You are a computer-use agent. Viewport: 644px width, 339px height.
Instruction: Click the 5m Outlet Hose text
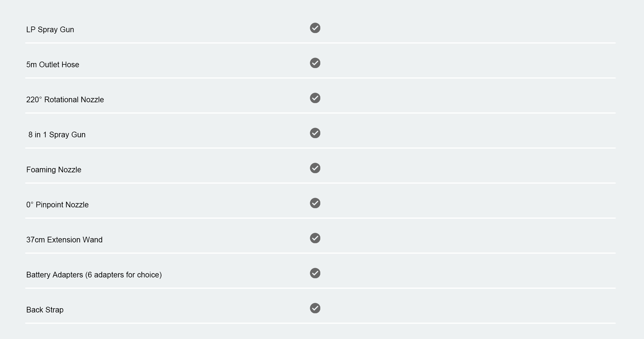53,65
